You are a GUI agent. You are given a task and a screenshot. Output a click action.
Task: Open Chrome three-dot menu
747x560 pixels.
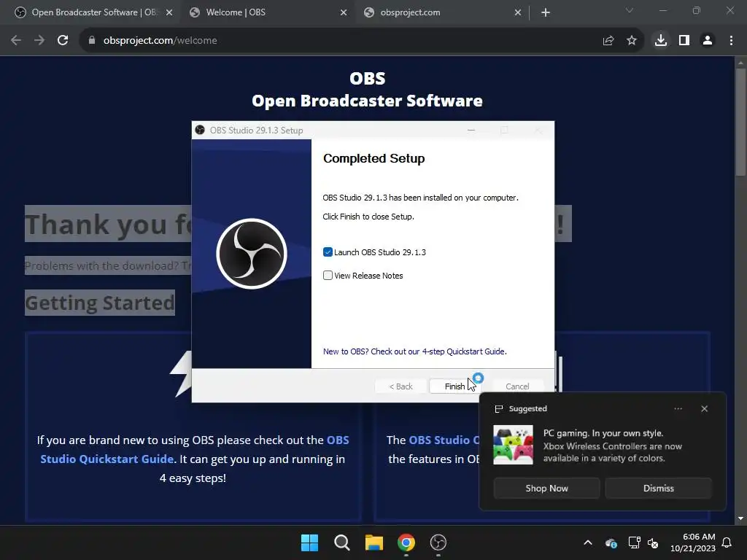coord(731,41)
